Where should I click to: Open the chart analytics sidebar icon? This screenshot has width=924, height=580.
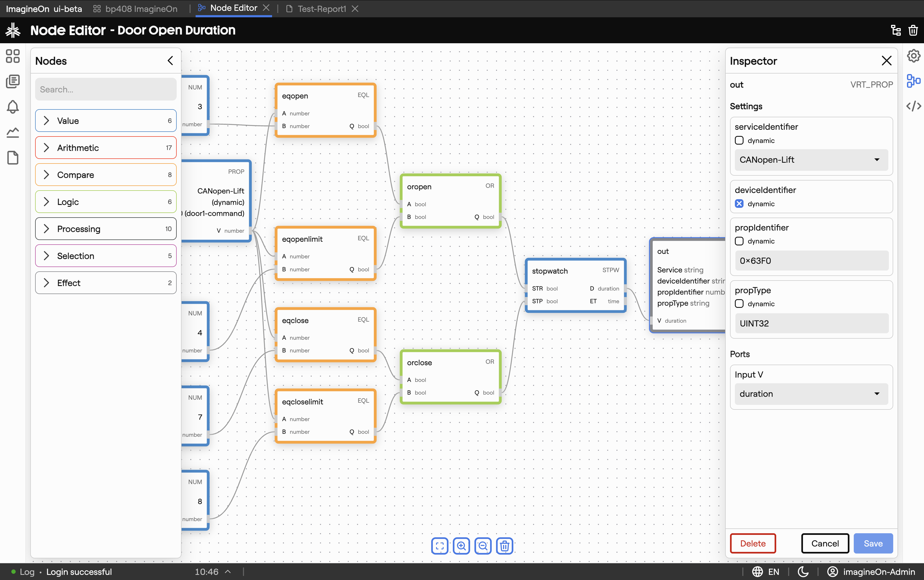13,132
